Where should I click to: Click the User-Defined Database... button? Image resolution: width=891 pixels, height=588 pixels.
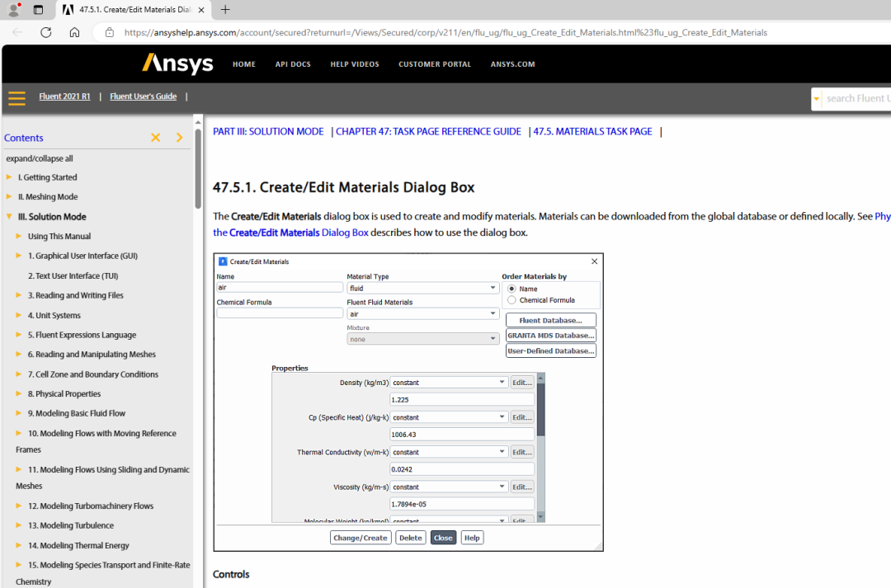coord(550,350)
